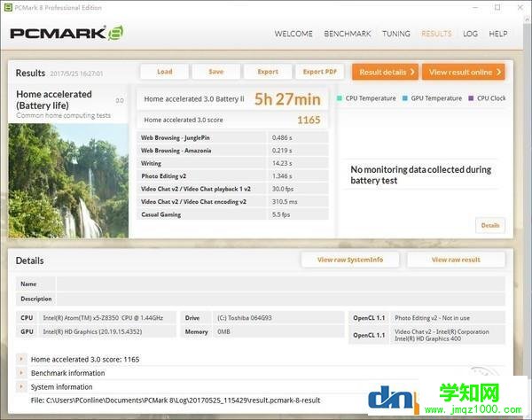View raw SystemInfo
The image size is (532, 420).
[x=350, y=260]
